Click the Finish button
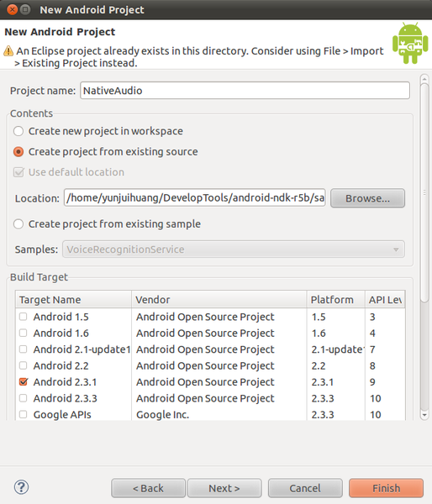 click(386, 488)
